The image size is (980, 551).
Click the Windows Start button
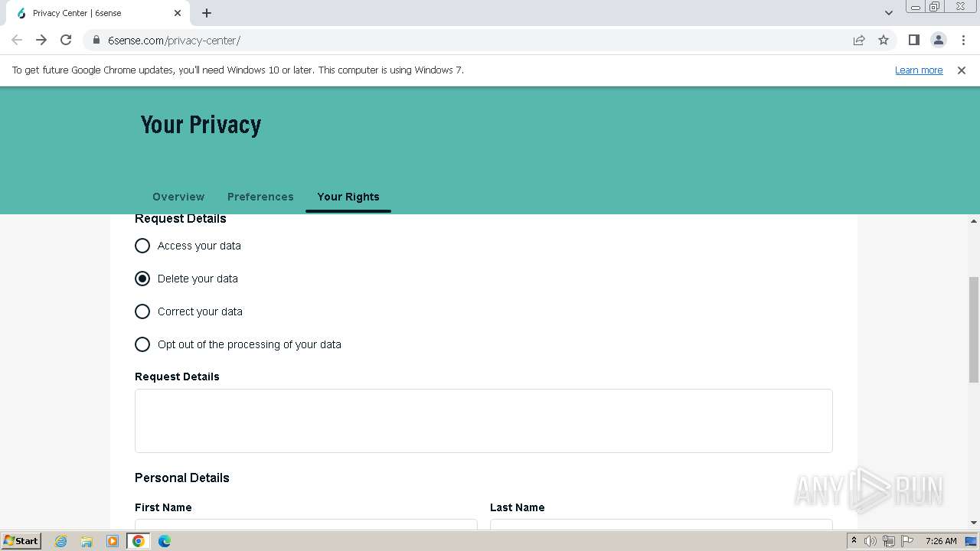(21, 541)
